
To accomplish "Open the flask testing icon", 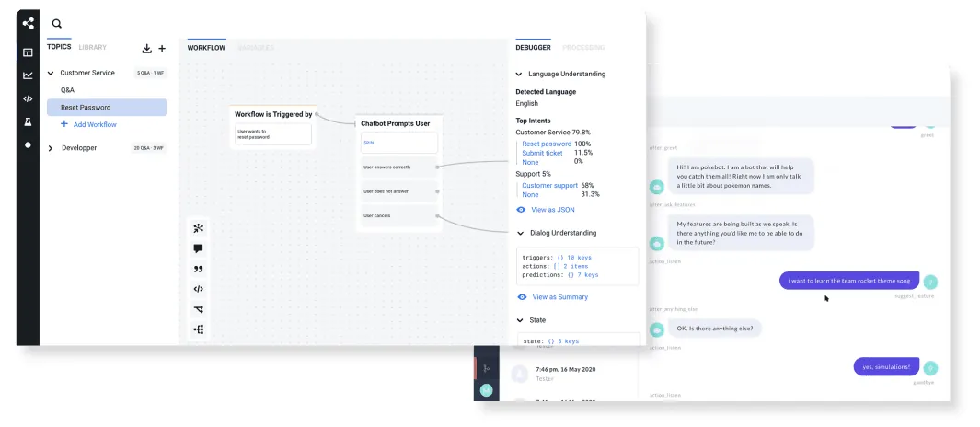I will pyautogui.click(x=28, y=121).
